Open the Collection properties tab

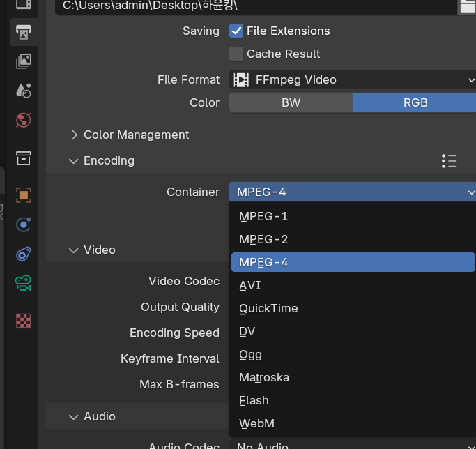(24, 158)
